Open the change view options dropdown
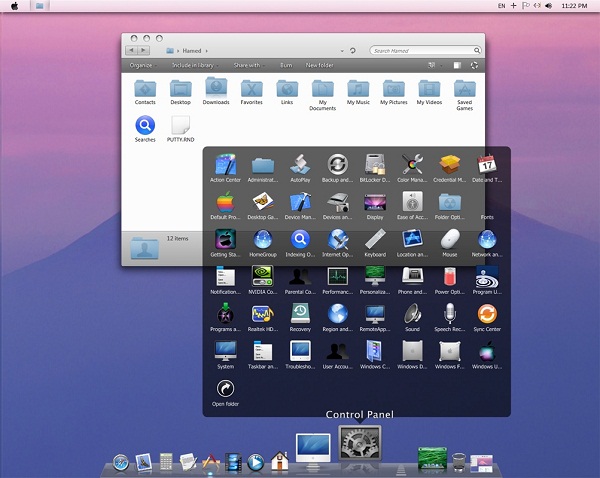 point(441,65)
